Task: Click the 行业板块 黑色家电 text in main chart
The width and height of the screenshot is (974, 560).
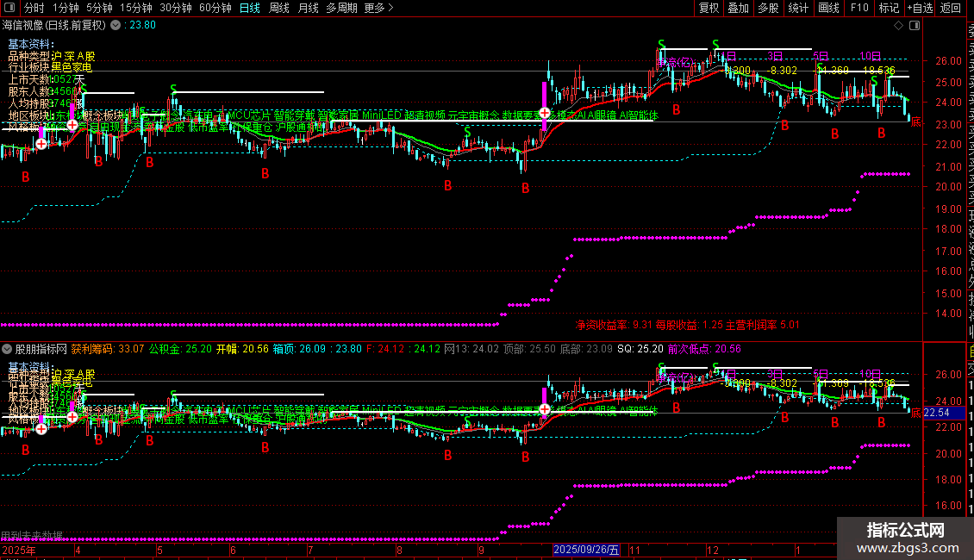Action: tap(50, 67)
